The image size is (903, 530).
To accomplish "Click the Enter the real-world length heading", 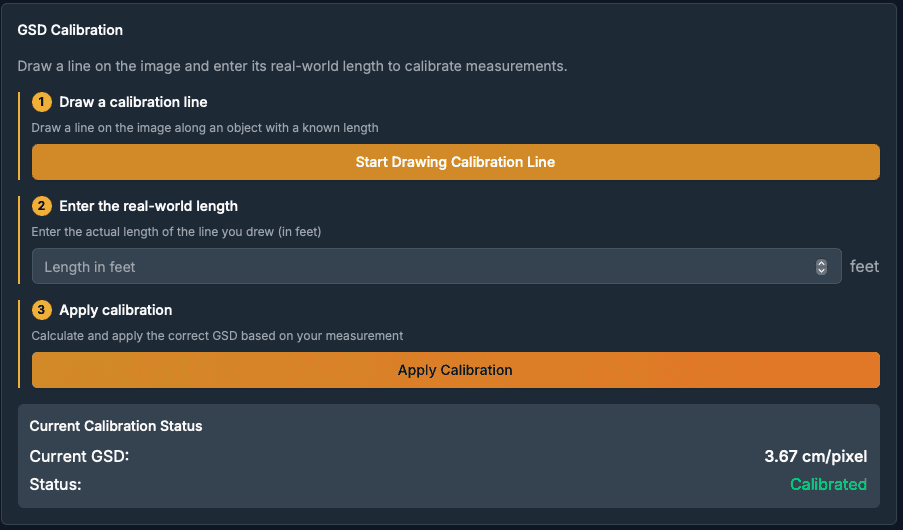I will coord(149,206).
